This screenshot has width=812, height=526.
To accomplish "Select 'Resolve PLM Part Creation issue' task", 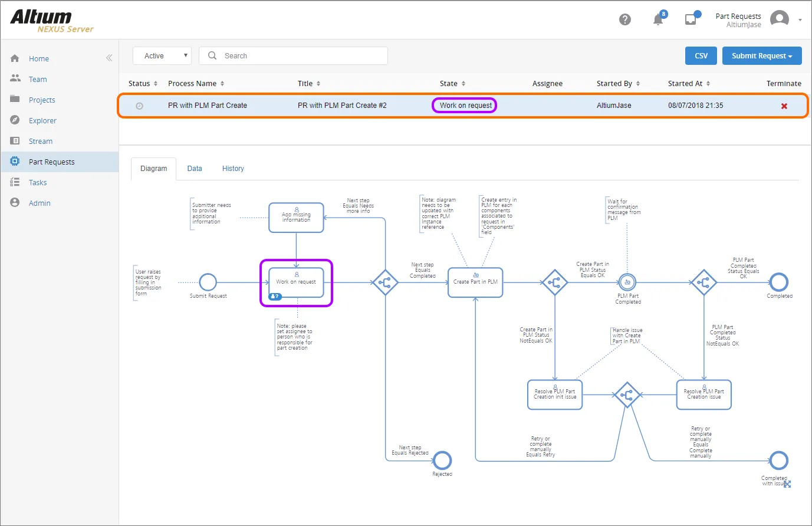I will tap(703, 394).
